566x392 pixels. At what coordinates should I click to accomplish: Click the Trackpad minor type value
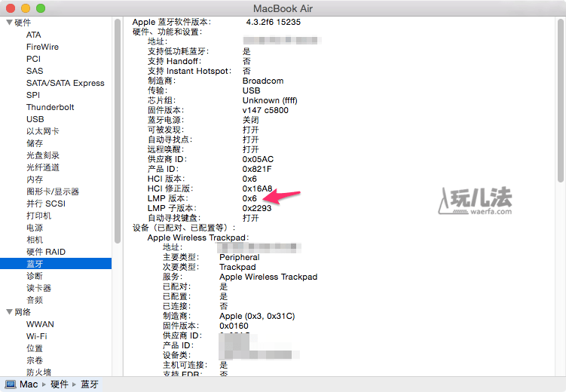tap(237, 267)
